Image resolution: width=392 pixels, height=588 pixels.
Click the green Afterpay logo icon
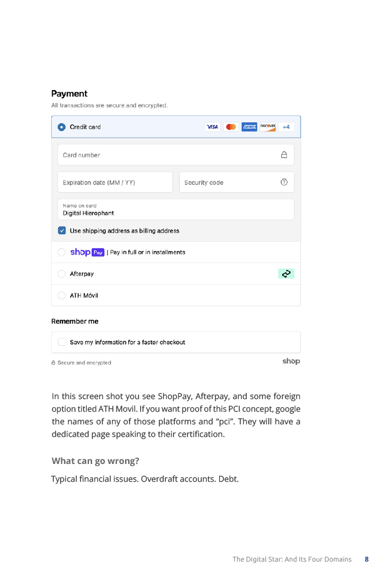click(x=286, y=274)
